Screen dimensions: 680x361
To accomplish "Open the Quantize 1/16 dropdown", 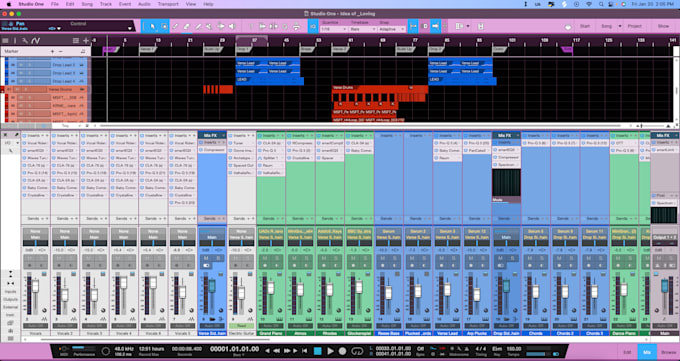I will click(333, 29).
